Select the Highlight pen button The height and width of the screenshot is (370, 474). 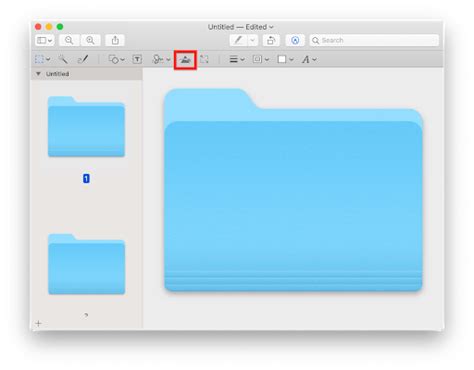point(238,40)
